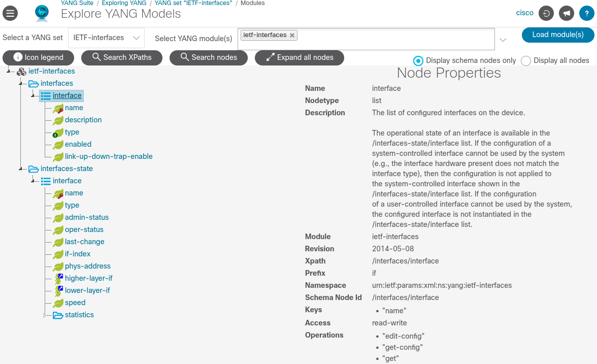This screenshot has height=364, width=597.
Task: Click the megaphone announcements icon
Action: click(566, 13)
